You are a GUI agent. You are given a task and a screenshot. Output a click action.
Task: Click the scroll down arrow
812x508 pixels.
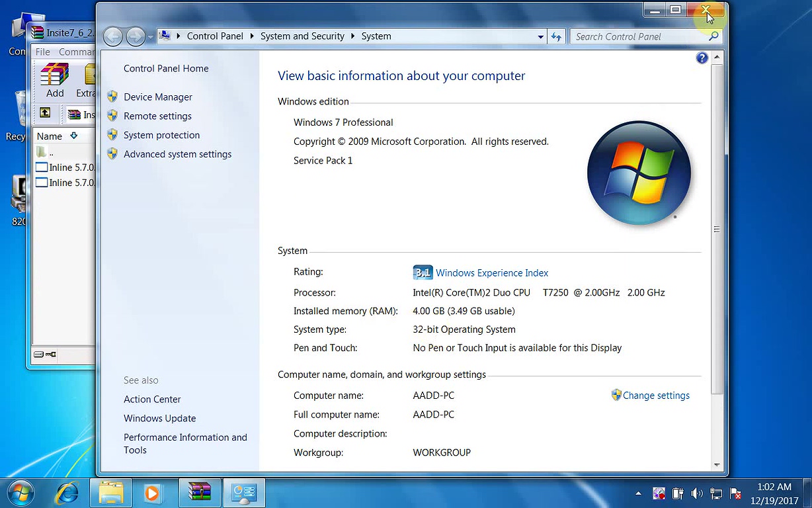[716, 465]
